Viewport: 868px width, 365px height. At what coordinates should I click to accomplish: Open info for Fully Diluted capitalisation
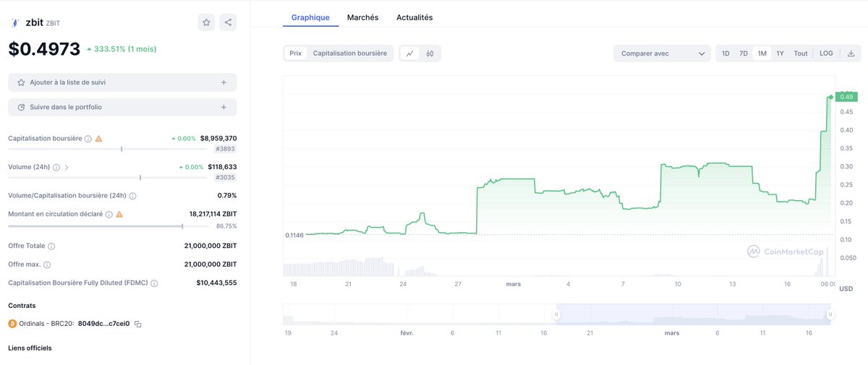pos(155,283)
